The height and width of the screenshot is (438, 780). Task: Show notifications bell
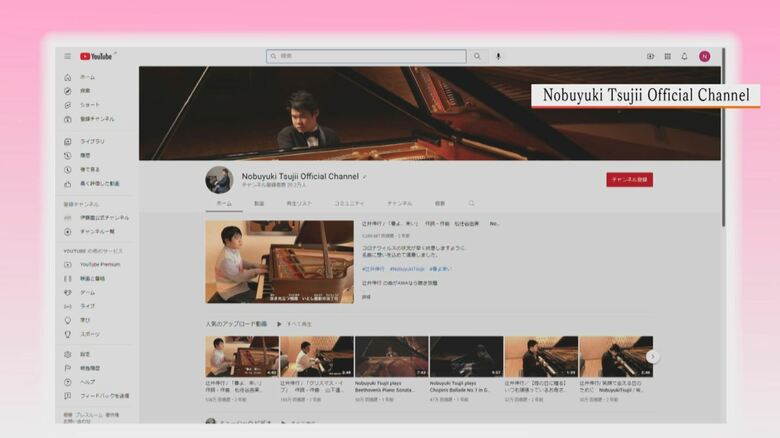684,57
